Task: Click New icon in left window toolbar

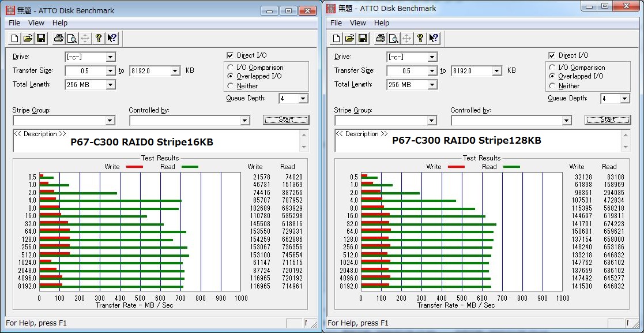Action: [15, 39]
